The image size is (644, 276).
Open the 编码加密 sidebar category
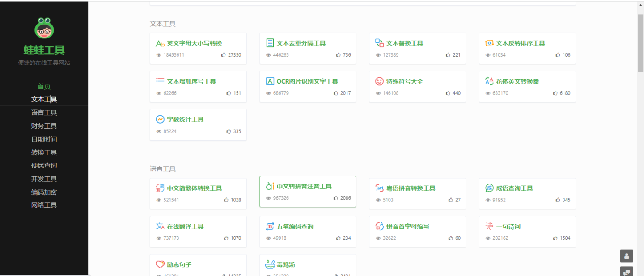(44, 192)
